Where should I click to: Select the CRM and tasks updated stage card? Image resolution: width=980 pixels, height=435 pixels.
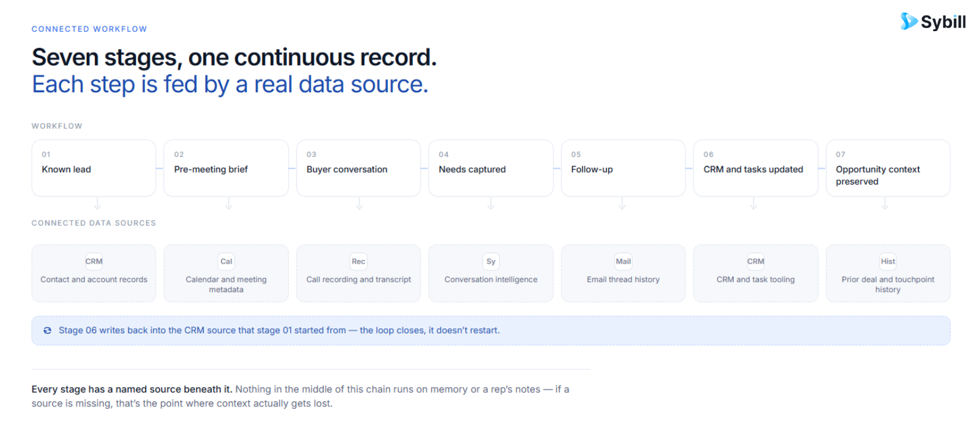755,168
